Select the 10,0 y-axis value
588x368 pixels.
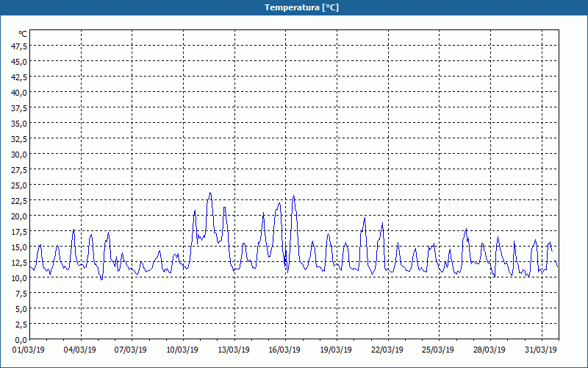[19, 278]
